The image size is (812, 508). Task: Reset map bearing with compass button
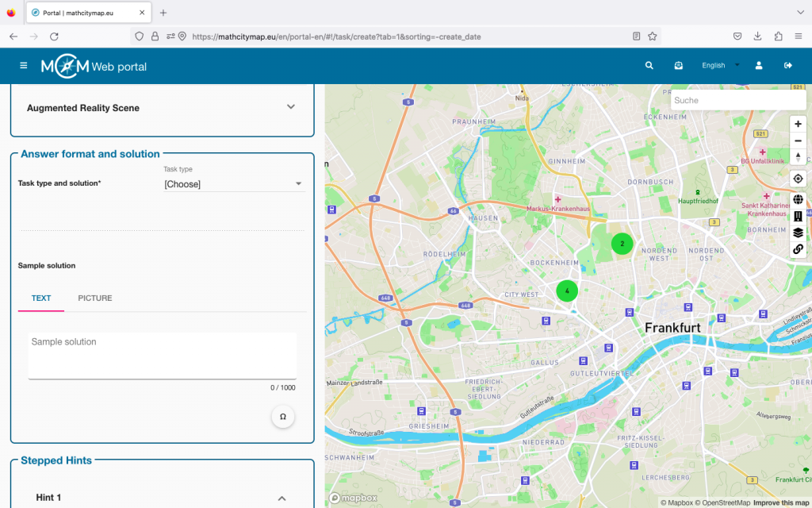coord(798,157)
